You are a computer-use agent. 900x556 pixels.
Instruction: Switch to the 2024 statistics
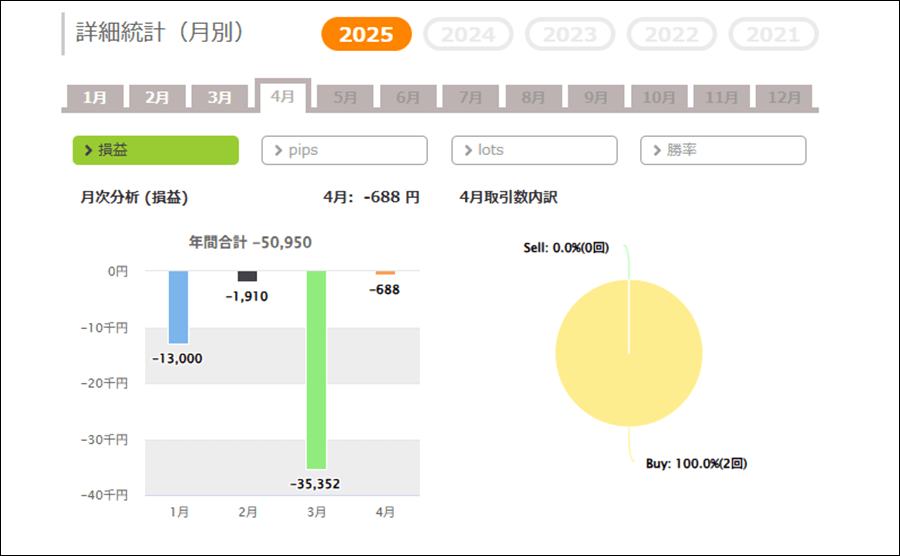pyautogui.click(x=468, y=34)
